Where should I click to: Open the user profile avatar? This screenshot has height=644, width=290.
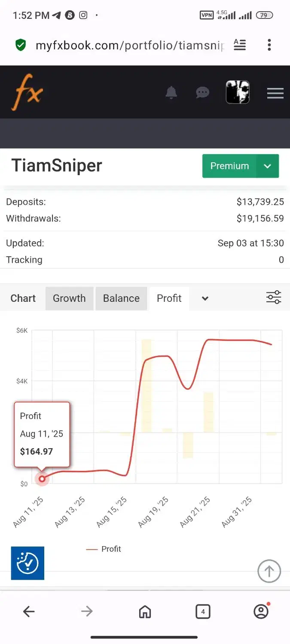pos(238,92)
